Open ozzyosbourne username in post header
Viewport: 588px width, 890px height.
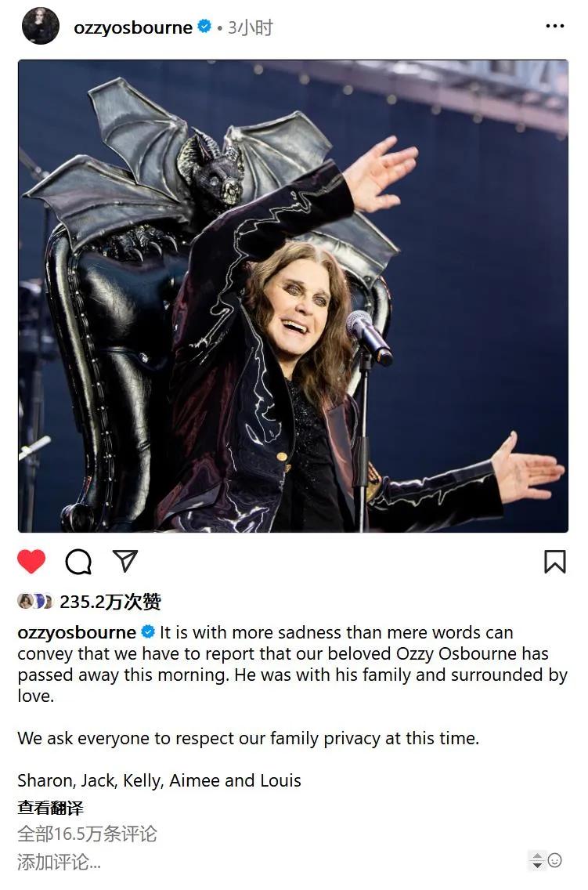[x=132, y=27]
